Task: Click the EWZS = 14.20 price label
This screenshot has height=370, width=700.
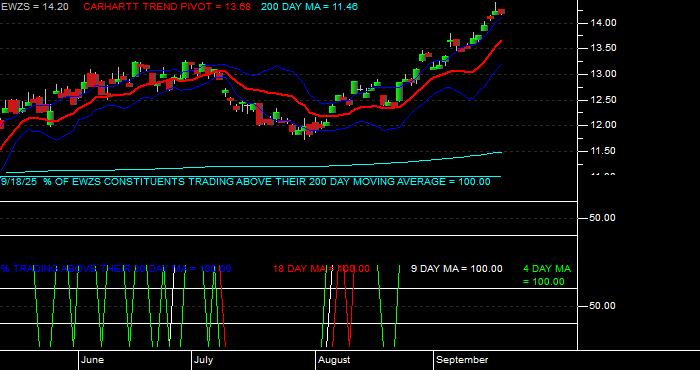Action: coord(35,7)
